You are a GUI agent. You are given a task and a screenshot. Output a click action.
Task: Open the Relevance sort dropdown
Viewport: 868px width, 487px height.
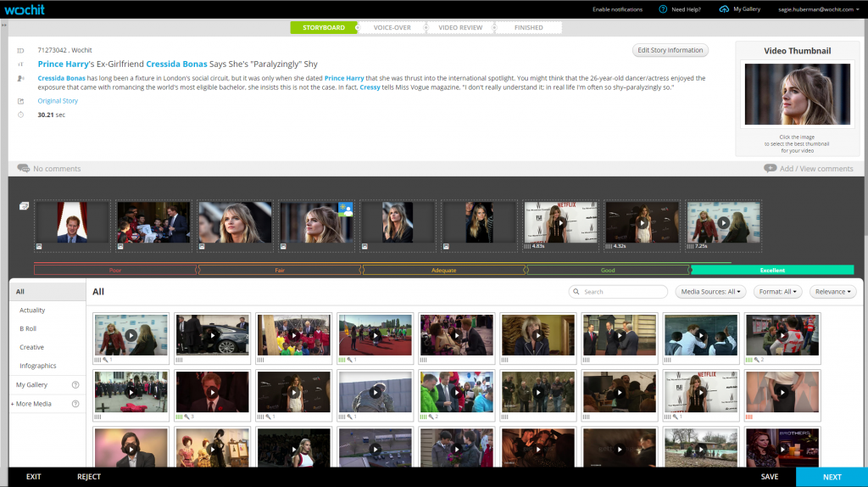click(x=832, y=291)
